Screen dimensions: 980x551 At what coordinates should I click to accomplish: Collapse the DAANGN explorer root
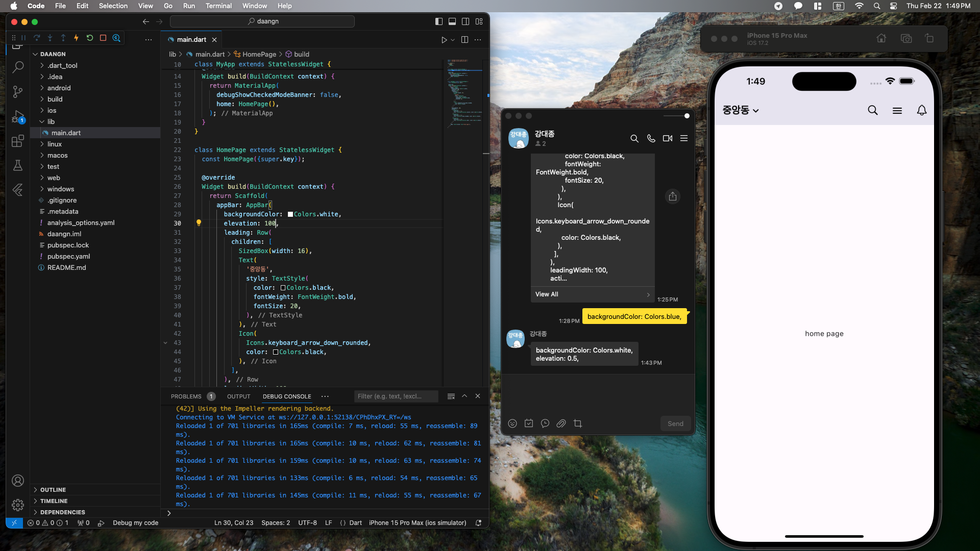click(x=53, y=54)
